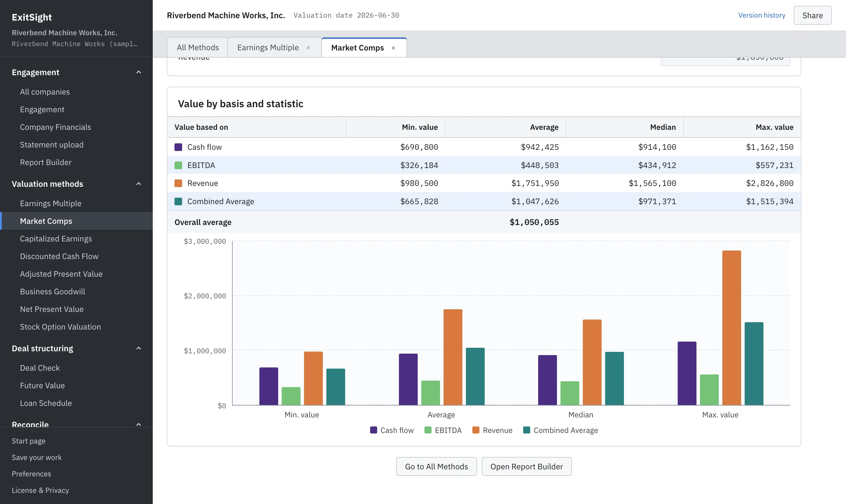Open Business Goodwill method
The width and height of the screenshot is (846, 504).
(x=76, y=292)
